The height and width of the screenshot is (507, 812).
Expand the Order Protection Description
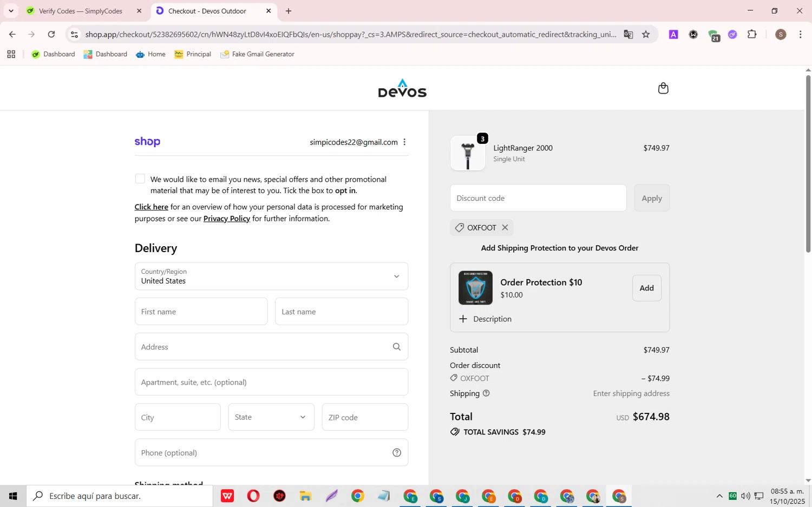point(485,319)
